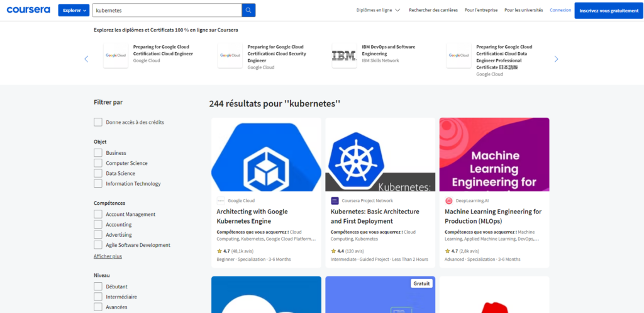The image size is (644, 313).
Task: Open Preparing for Google Cloud Certification: Cloud Engineer
Action: tap(163, 50)
